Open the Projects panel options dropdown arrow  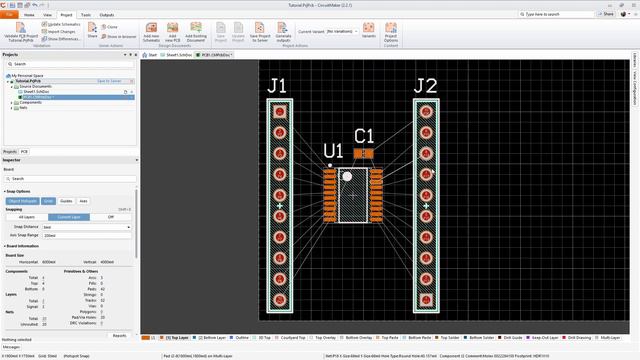125,54
